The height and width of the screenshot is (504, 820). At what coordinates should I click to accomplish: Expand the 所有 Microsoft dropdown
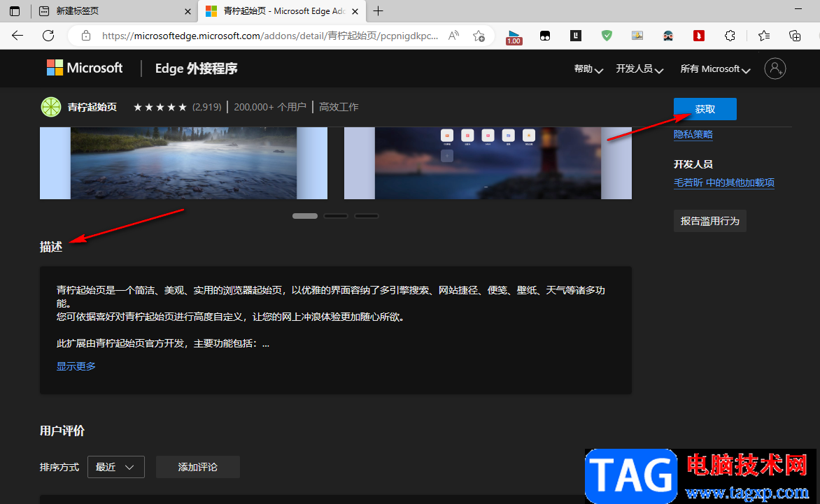tap(715, 69)
